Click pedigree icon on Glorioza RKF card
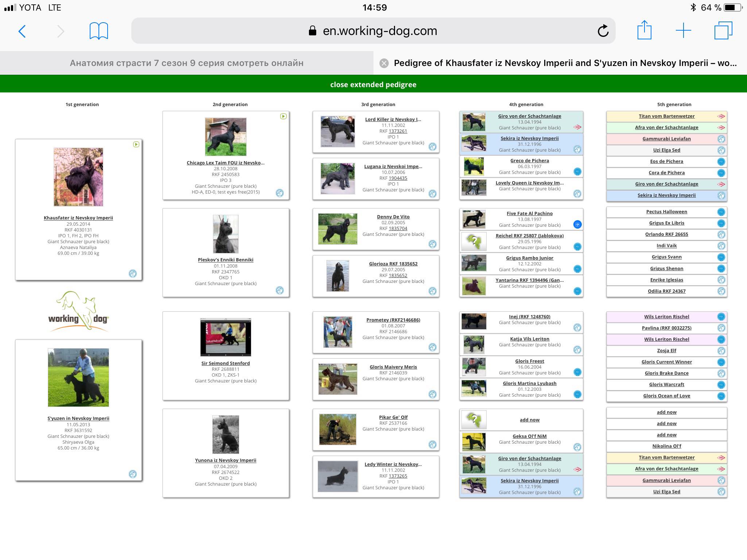 coord(433,291)
